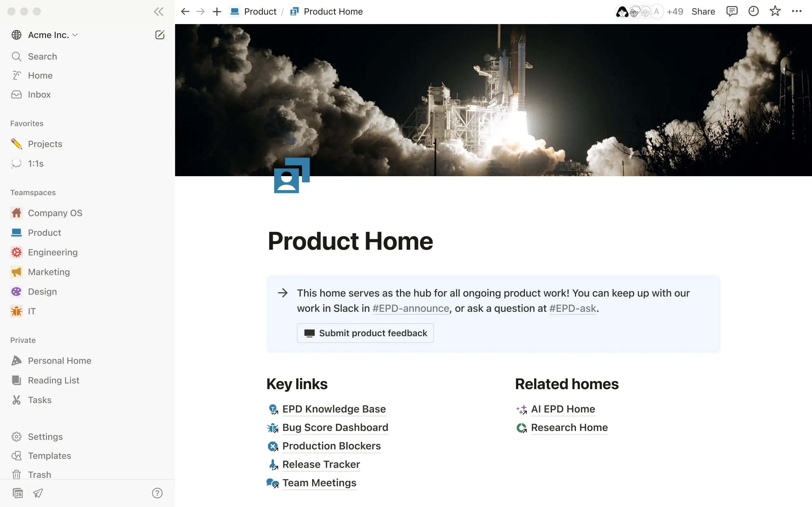The width and height of the screenshot is (812, 507).
Task: Open Inbox from the sidebar
Action: (39, 94)
